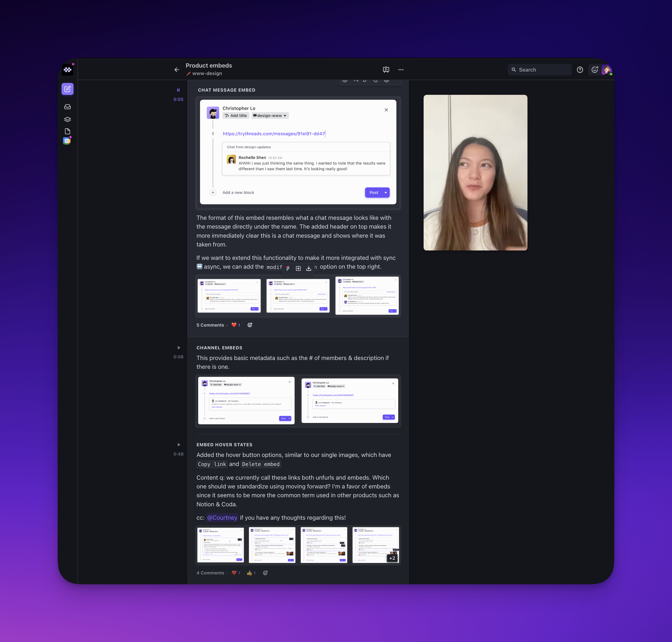The image size is (672, 642).
Task: Click the Add title button
Action: pos(236,116)
